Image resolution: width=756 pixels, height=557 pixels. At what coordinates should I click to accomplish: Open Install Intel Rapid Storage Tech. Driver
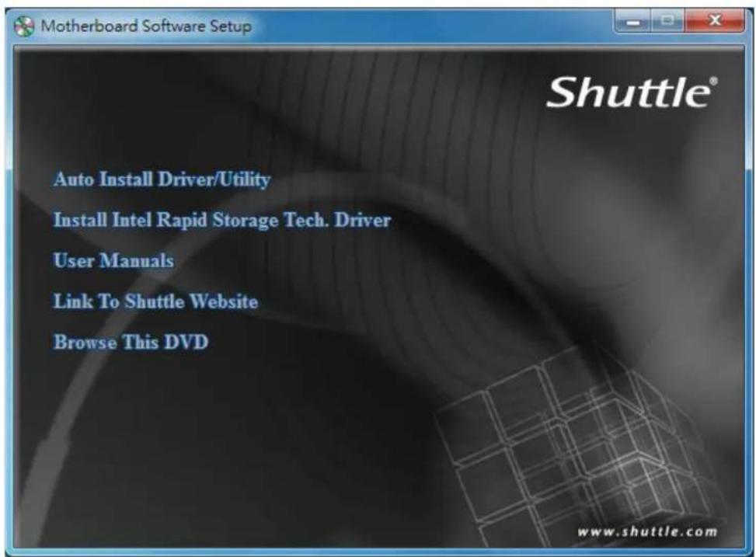pos(221,221)
